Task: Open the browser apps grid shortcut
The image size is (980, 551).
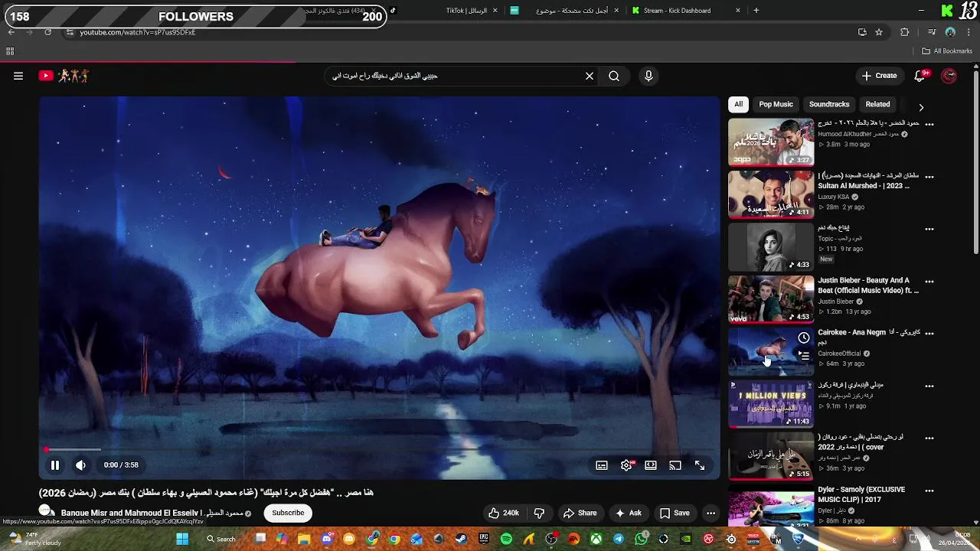Action: (10, 51)
